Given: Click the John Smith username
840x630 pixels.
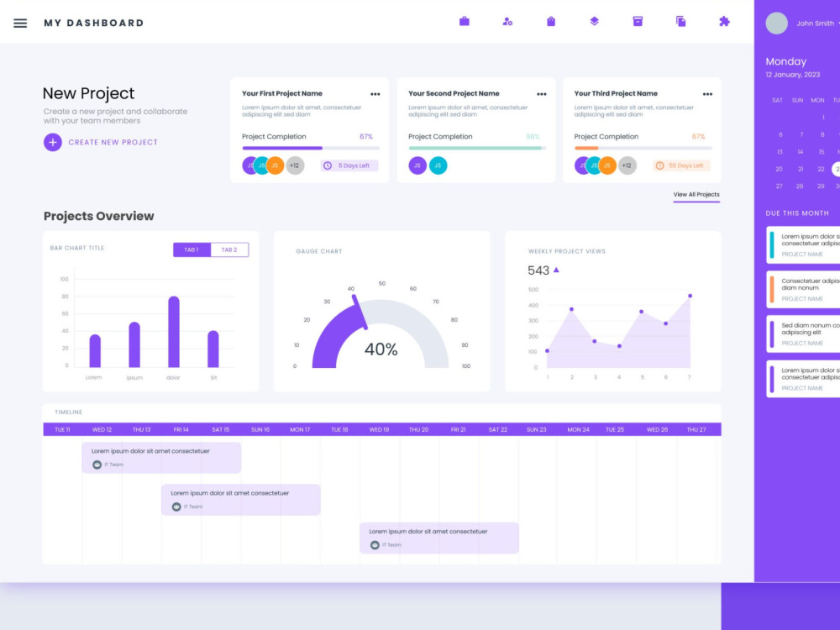Looking at the screenshot, I should click(815, 24).
